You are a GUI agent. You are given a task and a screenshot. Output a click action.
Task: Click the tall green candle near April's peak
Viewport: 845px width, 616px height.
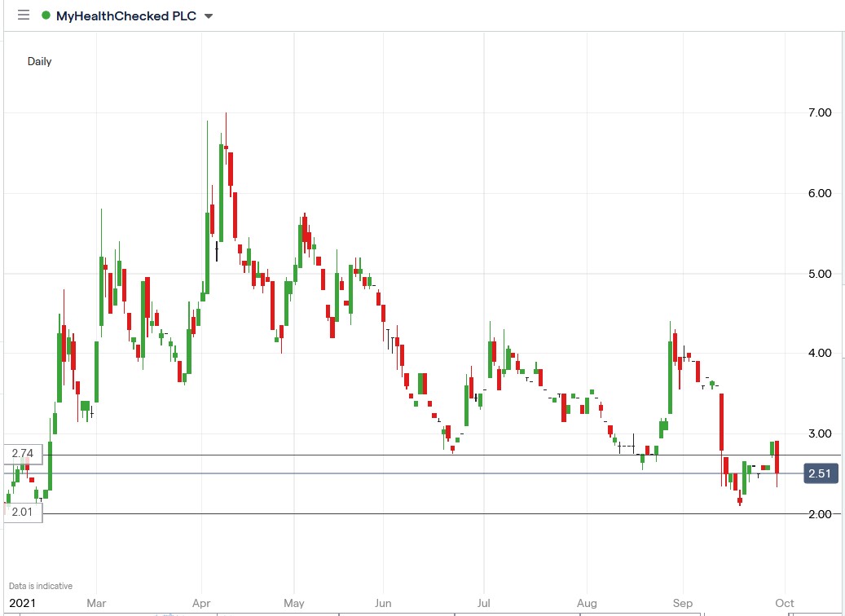[x=222, y=187]
